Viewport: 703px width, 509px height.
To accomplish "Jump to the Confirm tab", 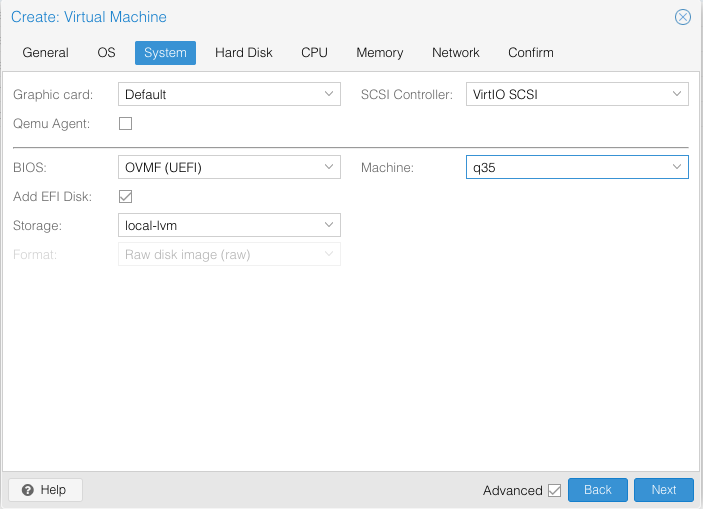I will (531, 53).
